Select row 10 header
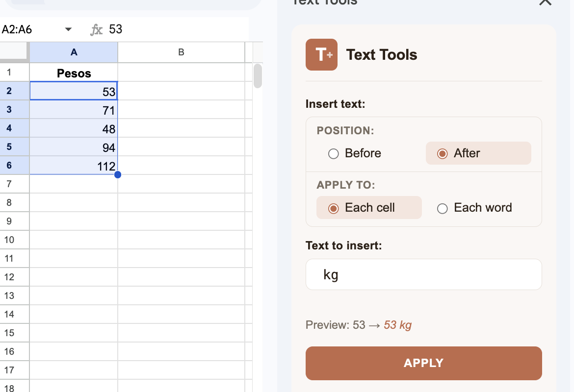The width and height of the screenshot is (574, 392). (15, 240)
